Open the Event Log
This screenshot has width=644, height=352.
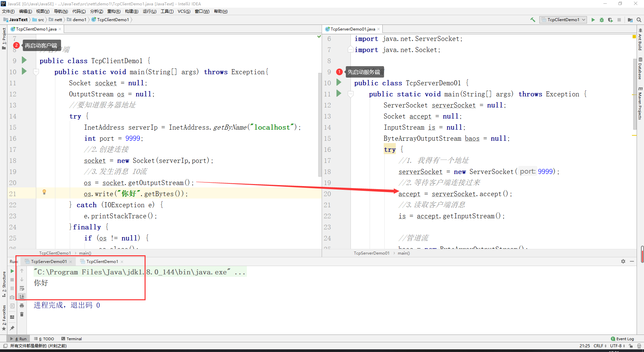(x=623, y=339)
